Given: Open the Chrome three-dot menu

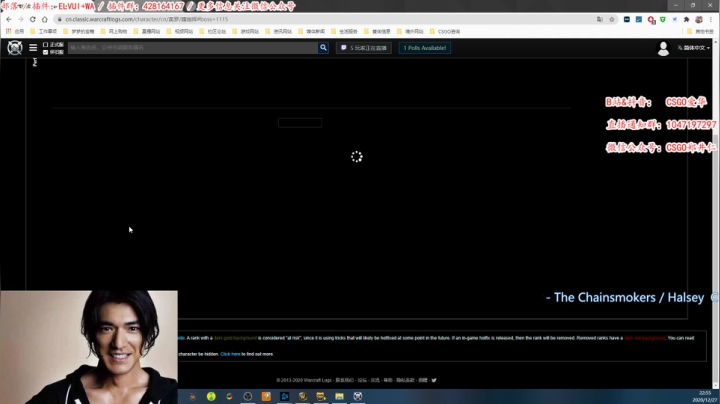Looking at the screenshot, I should pos(711,19).
